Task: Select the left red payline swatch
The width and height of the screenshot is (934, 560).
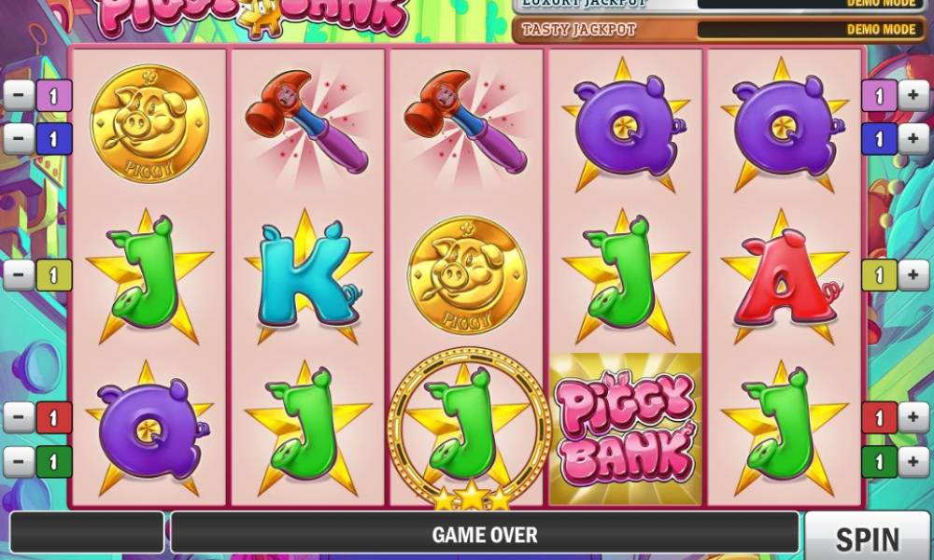Action: pyautogui.click(x=53, y=417)
